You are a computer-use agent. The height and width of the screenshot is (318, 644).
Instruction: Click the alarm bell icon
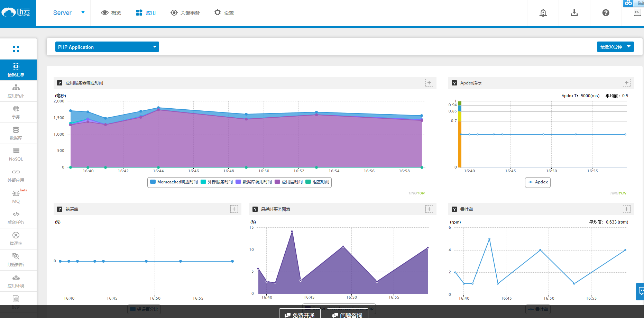(543, 13)
